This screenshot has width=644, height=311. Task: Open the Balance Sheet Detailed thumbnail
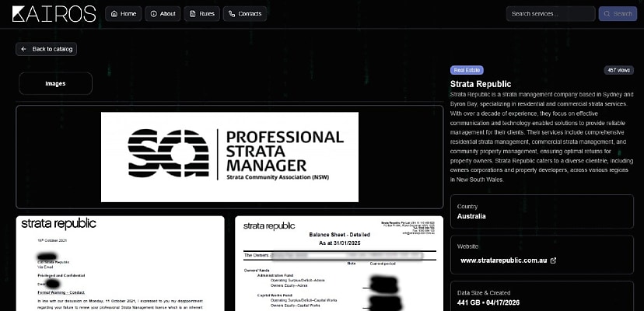339,264
